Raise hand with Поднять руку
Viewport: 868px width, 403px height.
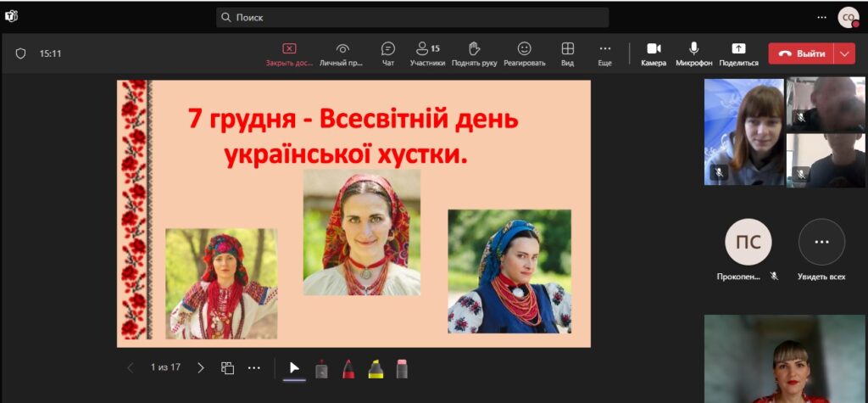[475, 53]
